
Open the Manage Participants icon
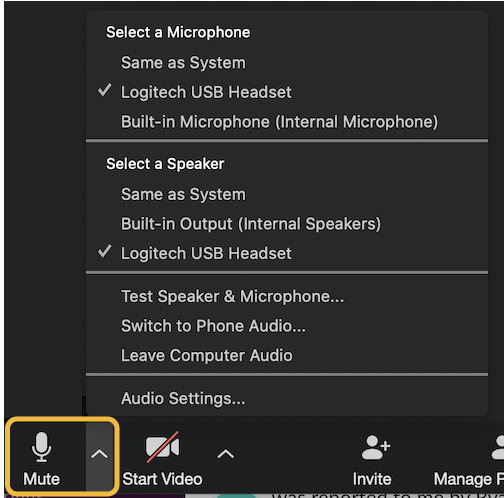[x=498, y=447]
